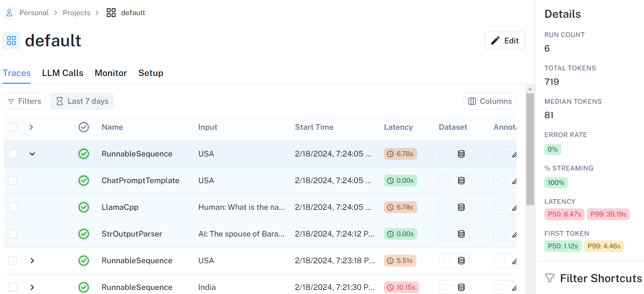The image size is (644, 294).
Task: Click the blue grid project icon beside default title
Action: [x=11, y=40]
